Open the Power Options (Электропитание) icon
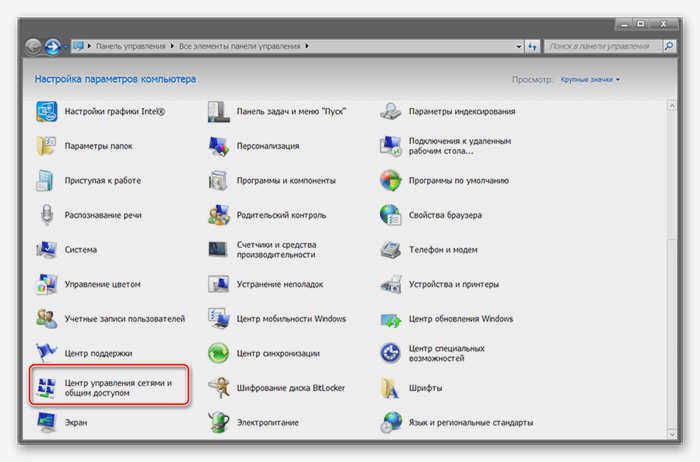This screenshot has width=700, height=462. coord(219,422)
